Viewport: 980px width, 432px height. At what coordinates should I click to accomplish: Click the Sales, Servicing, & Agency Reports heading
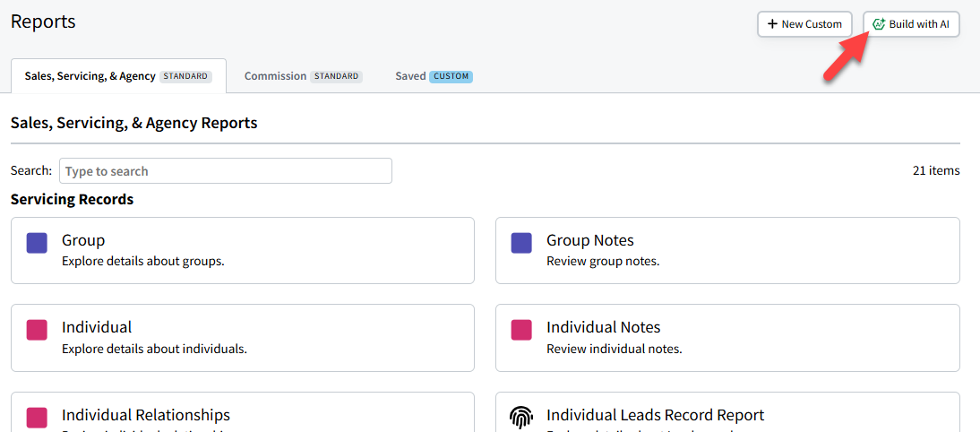(133, 123)
